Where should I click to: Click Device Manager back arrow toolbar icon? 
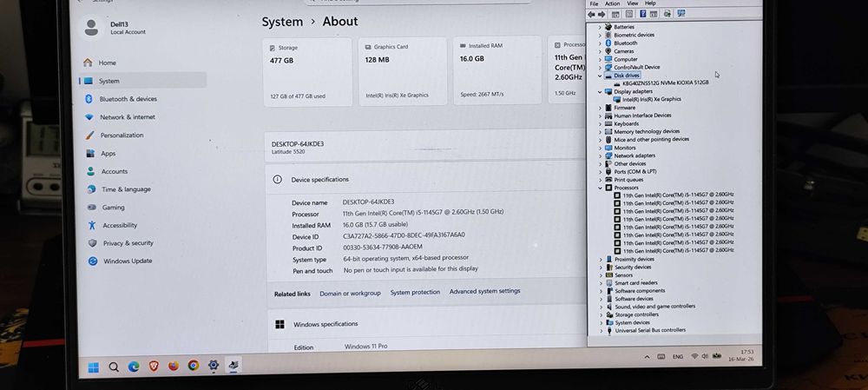(x=592, y=14)
